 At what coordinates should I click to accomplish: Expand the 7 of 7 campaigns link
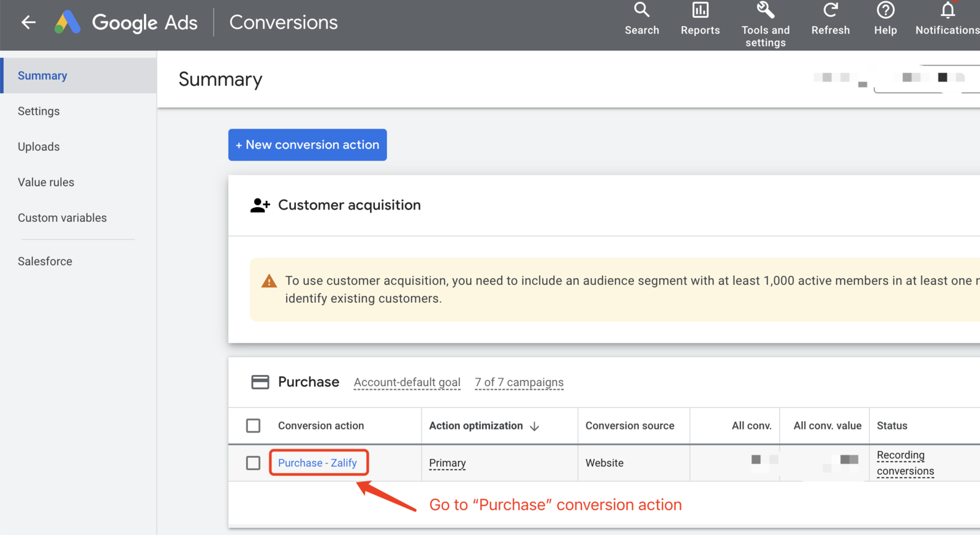[519, 382]
